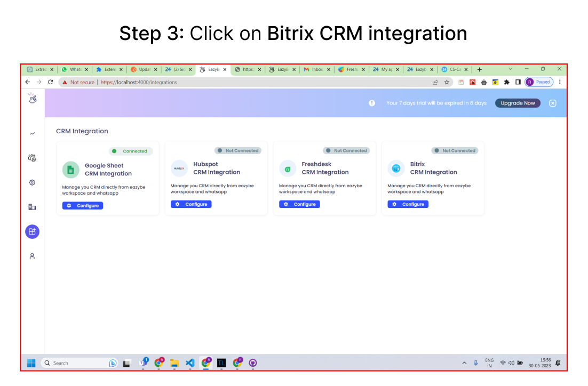
Task: Click the browser forward arrow
Action: point(39,82)
